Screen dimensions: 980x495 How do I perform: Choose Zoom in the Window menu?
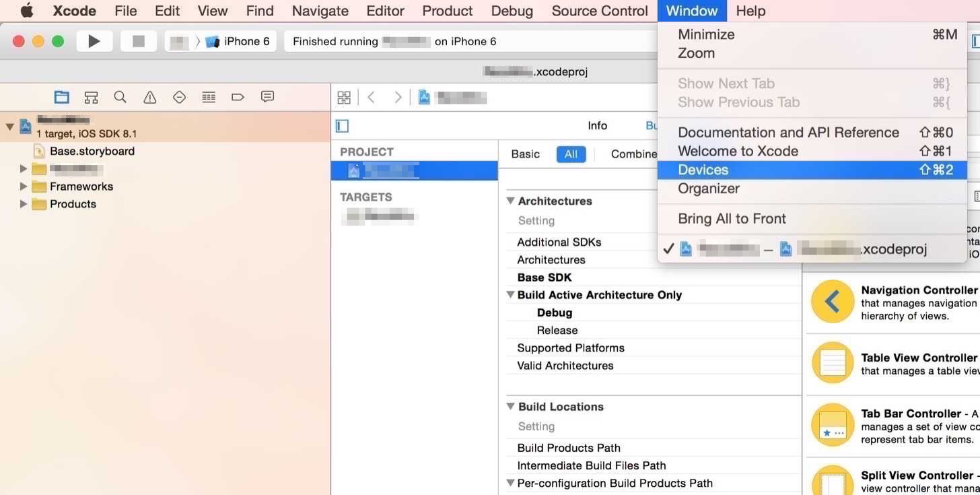tap(812, 53)
